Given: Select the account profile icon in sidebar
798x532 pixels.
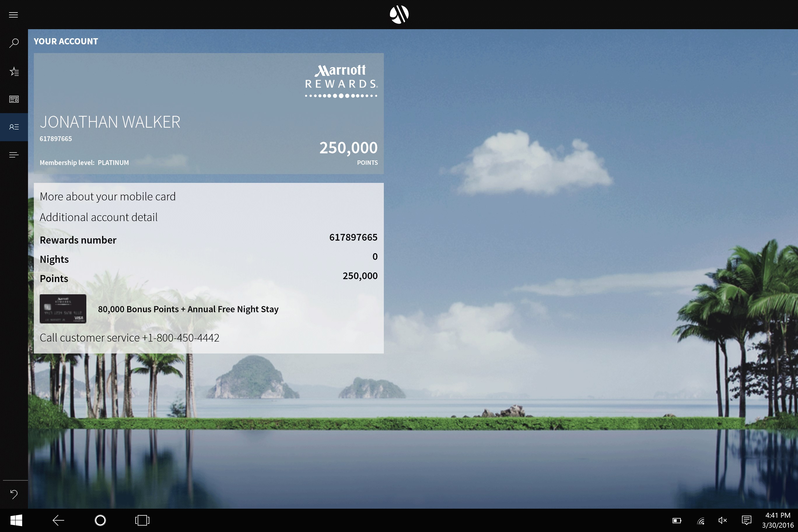Looking at the screenshot, I should [14, 127].
